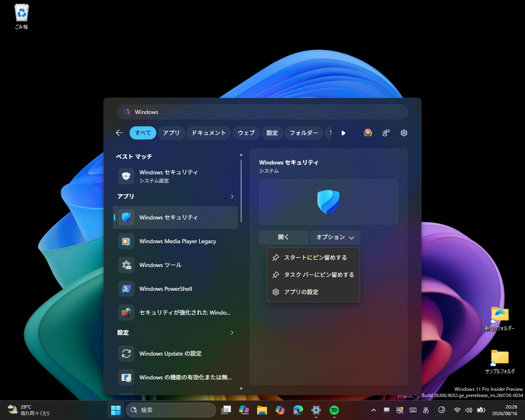
Task: Switch to the フォルダー filter tab
Action: pos(304,133)
